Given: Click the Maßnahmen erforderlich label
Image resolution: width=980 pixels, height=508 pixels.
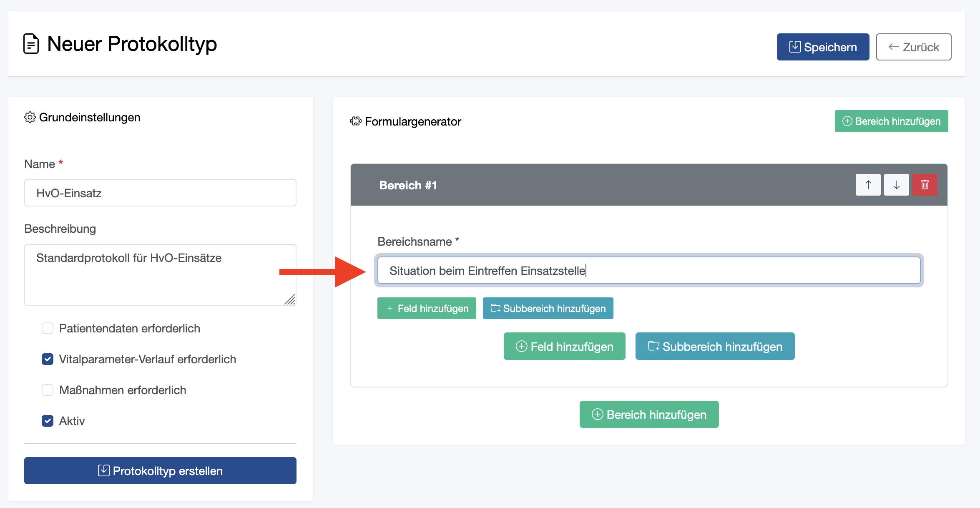Looking at the screenshot, I should tap(123, 390).
